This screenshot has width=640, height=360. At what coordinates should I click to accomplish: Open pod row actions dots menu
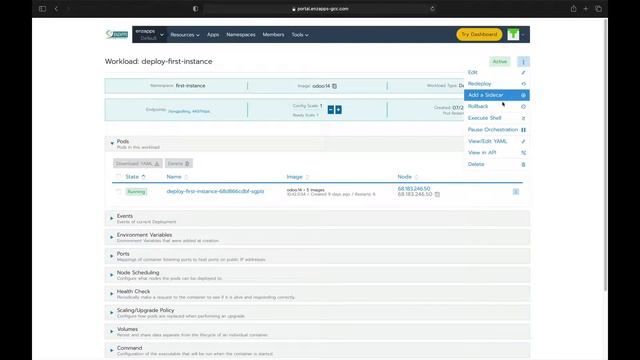pyautogui.click(x=516, y=191)
